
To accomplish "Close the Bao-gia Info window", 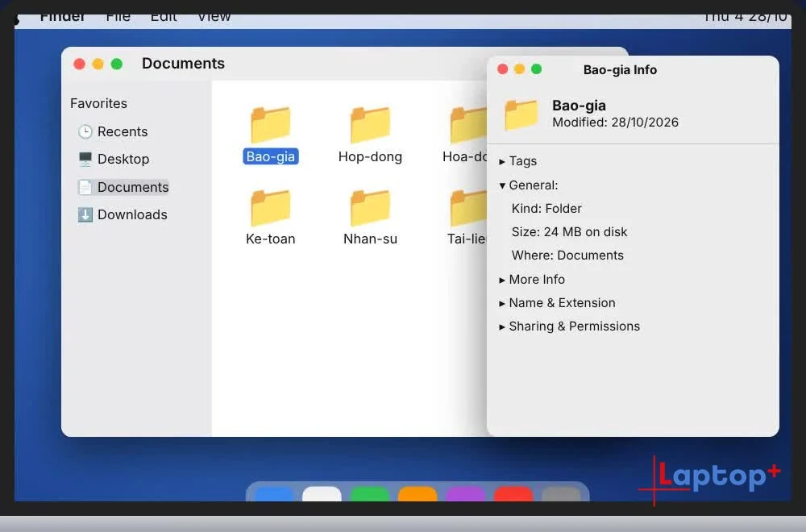I will pyautogui.click(x=503, y=69).
